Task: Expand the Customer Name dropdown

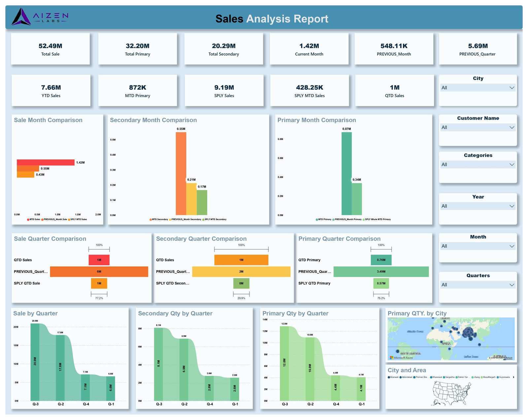Action: [x=478, y=127]
